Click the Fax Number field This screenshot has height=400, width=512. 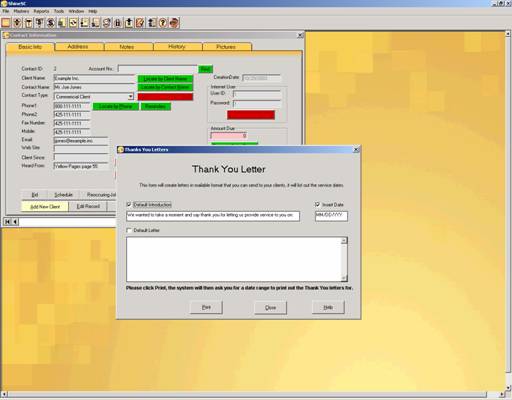pyautogui.click(x=72, y=123)
